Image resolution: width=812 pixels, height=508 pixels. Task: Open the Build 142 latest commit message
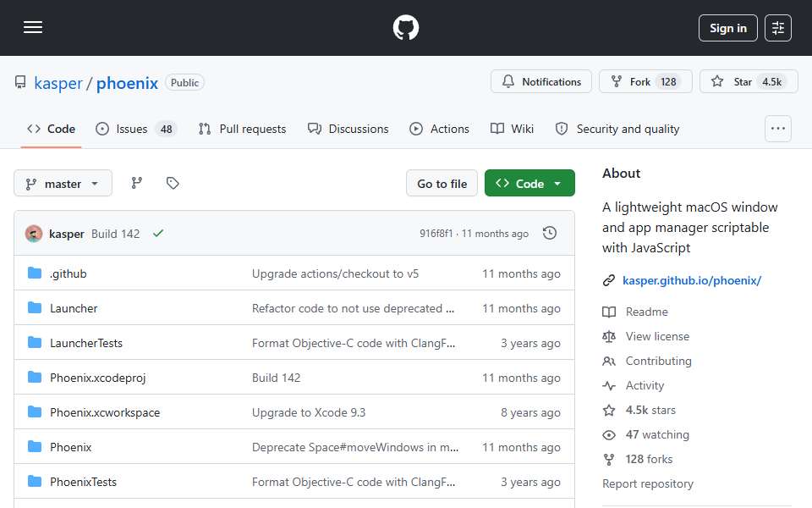(116, 234)
